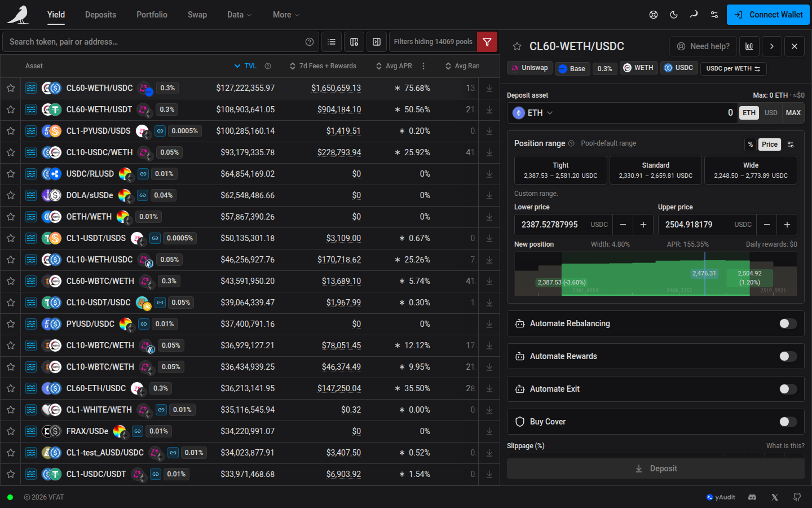Click the 2,387.53 lower range handle on chart

562,282
